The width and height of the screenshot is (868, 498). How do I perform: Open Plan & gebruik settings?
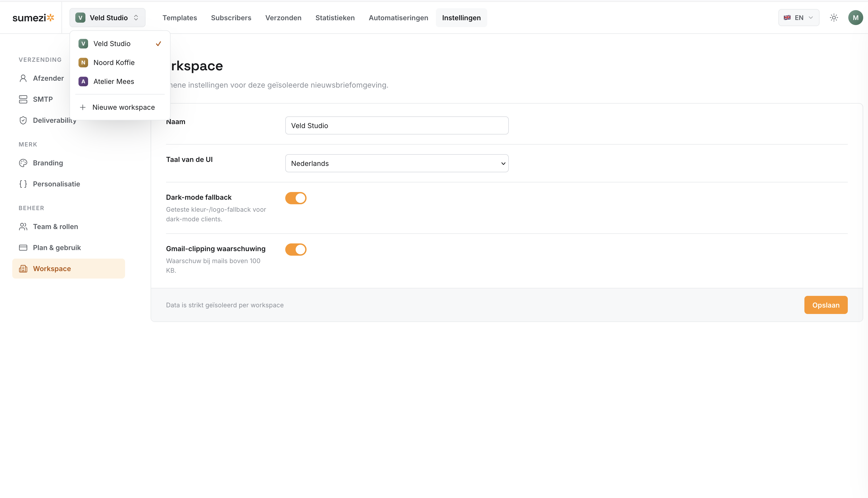tap(68, 248)
